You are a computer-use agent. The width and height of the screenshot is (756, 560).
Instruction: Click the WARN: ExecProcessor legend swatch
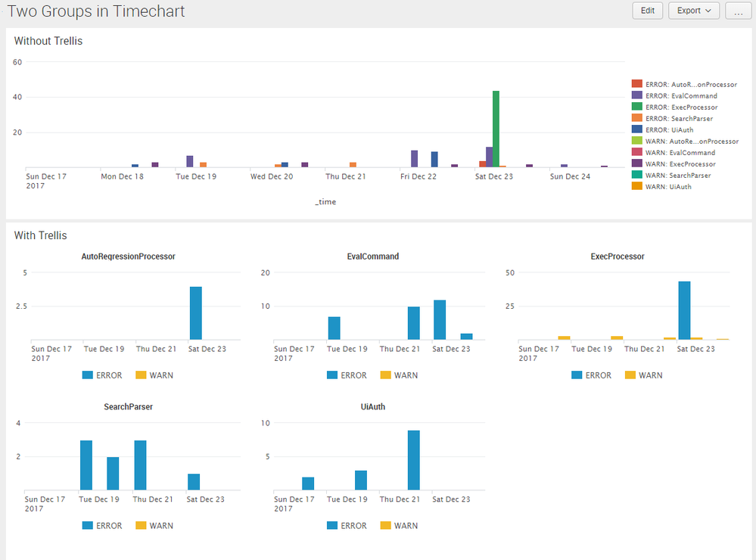(x=637, y=164)
